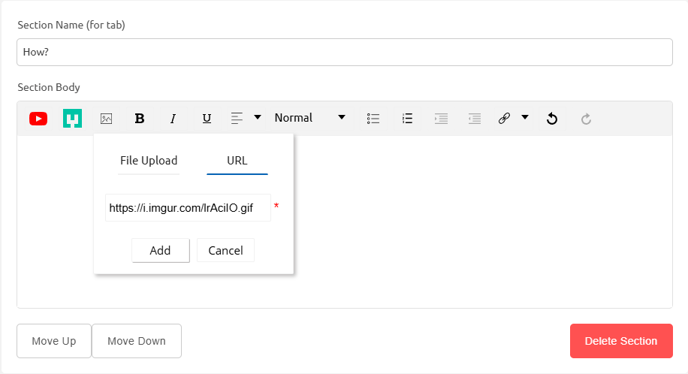Toggle bold formatting
Image resolution: width=688 pixels, height=374 pixels.
[140, 119]
